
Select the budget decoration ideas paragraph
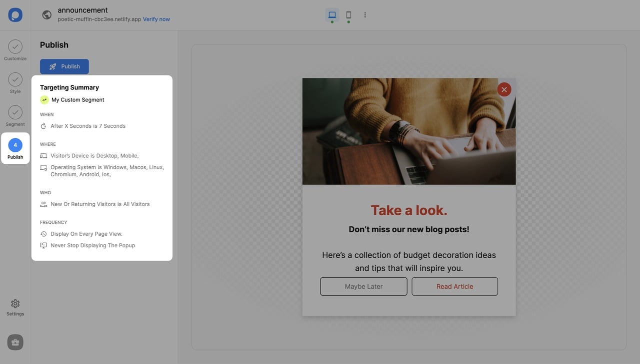(409, 262)
